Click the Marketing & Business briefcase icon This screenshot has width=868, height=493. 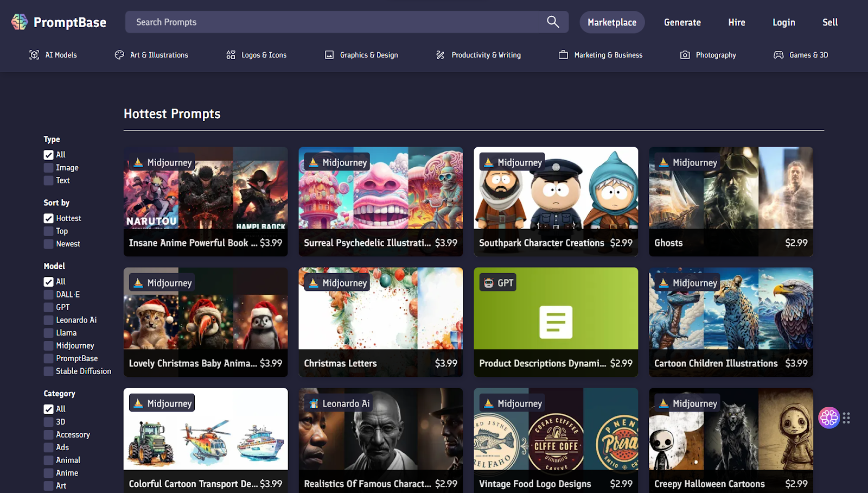point(563,55)
